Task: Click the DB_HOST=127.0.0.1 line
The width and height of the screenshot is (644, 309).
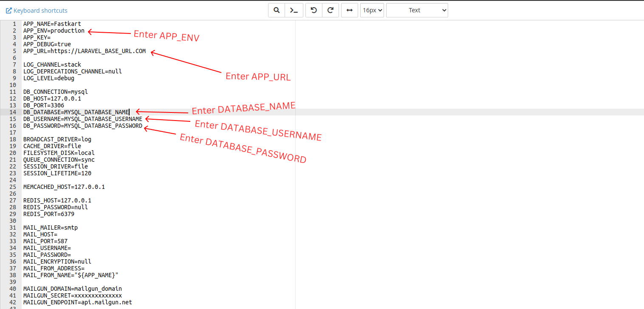Action: pos(52,98)
